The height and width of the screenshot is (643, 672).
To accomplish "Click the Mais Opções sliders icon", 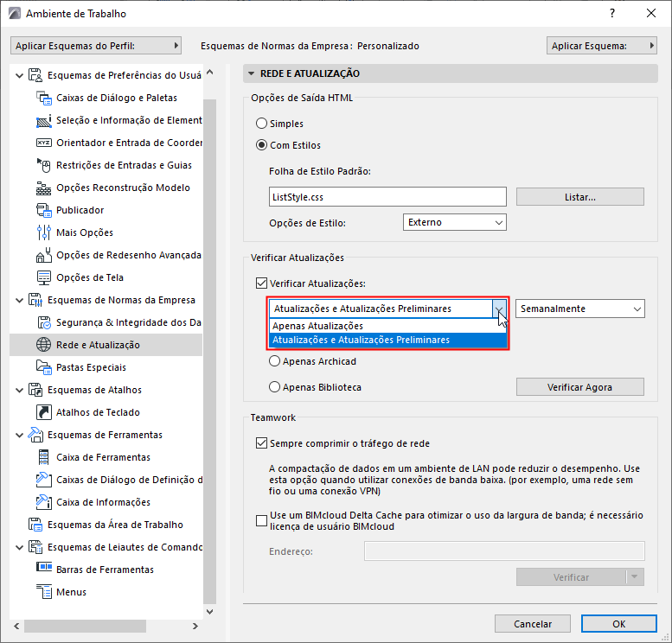I will 44,232.
